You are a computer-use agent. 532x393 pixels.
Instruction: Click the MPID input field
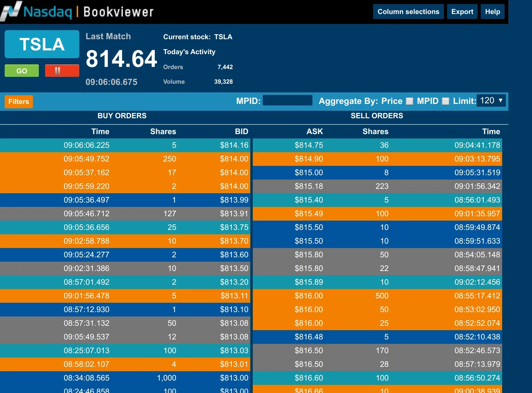[x=288, y=101]
